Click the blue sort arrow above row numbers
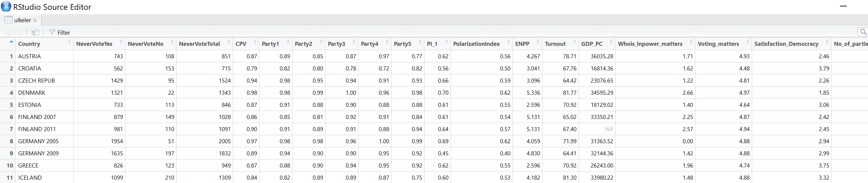The image size is (868, 183). click(x=11, y=42)
